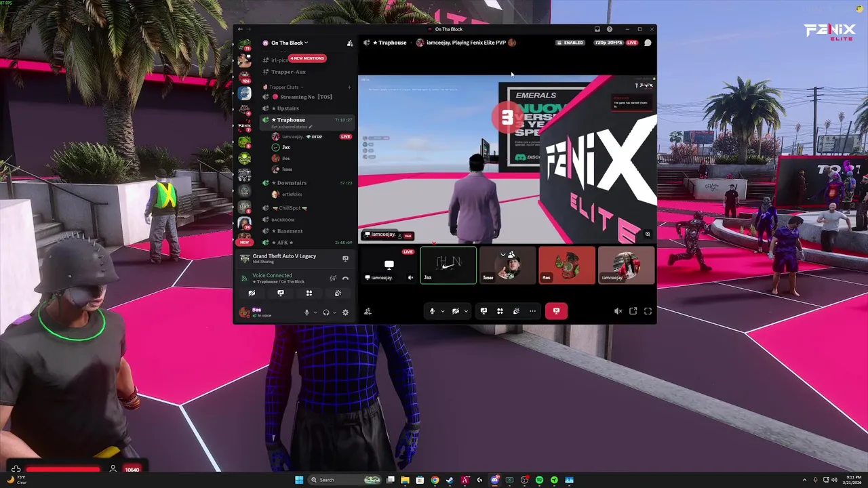Select user iamceejay. in the Traphouse list

(292, 137)
